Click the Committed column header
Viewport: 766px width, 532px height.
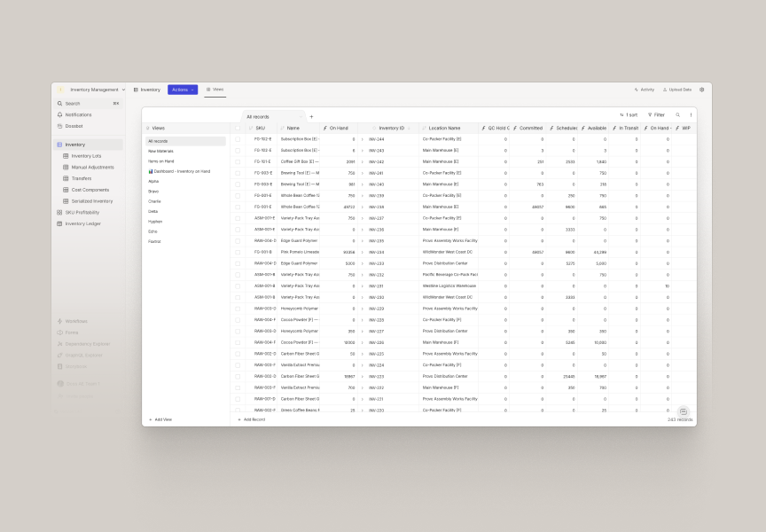[x=528, y=128]
